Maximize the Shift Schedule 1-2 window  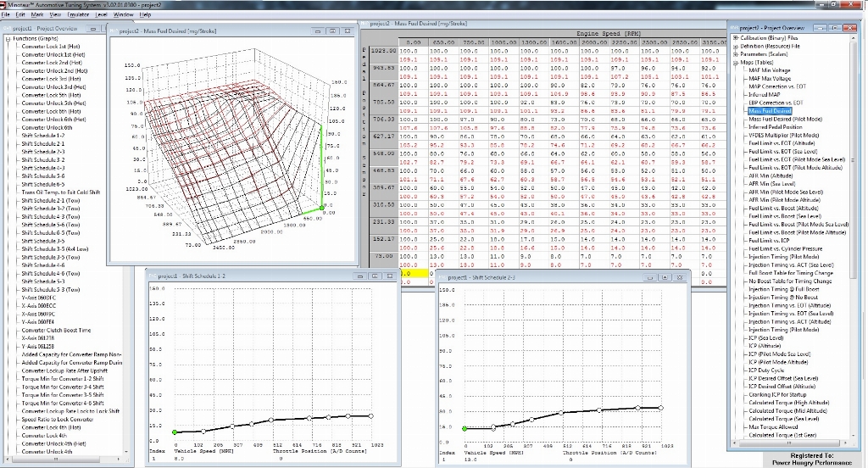coord(375,276)
